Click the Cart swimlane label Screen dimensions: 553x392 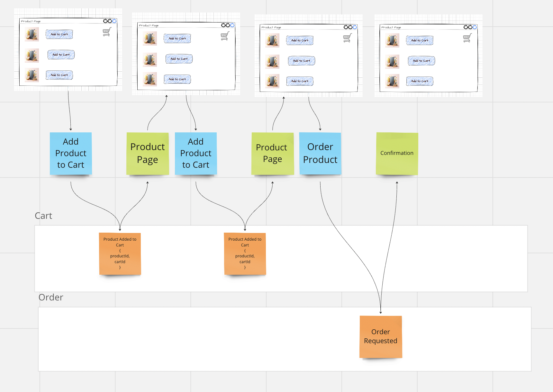tap(43, 216)
